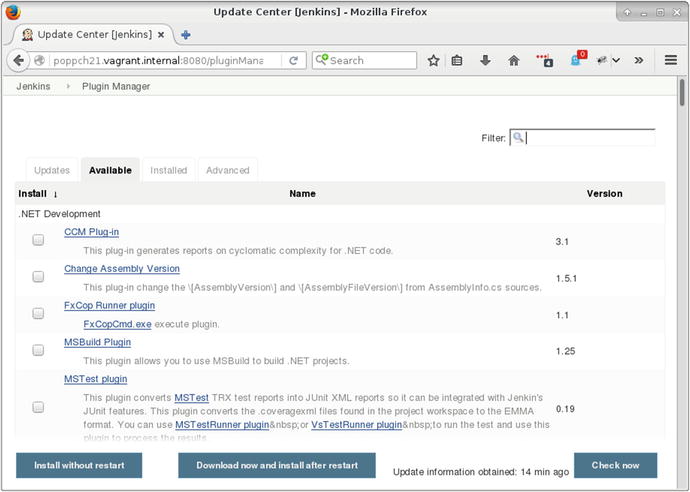Click the Check now button
Image resolution: width=690 pixels, height=492 pixels.
tap(615, 465)
